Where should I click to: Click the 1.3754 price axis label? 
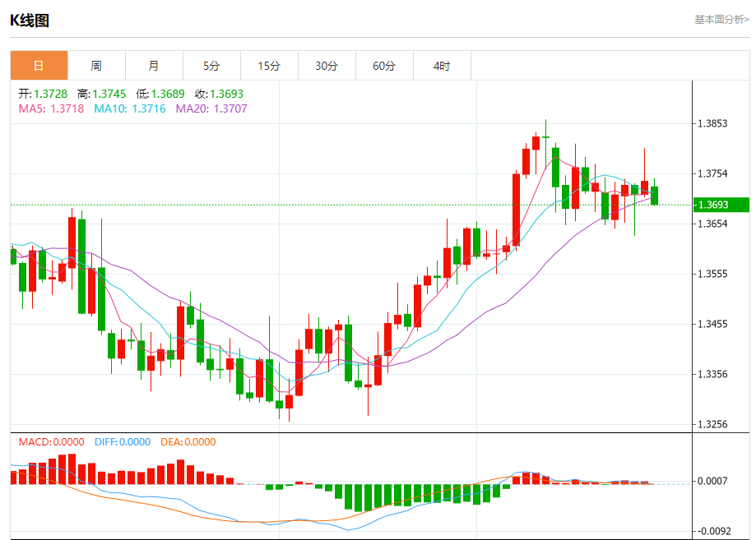point(712,174)
